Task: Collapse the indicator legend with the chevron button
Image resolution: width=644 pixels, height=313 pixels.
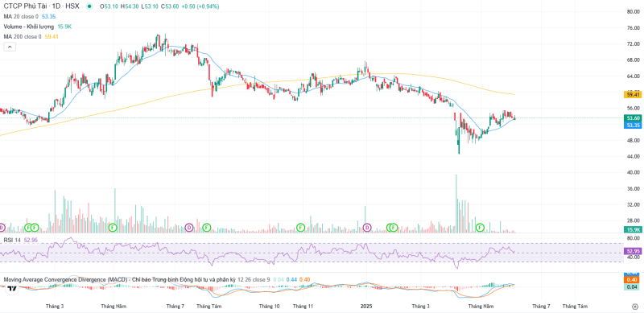Action: tap(10, 47)
